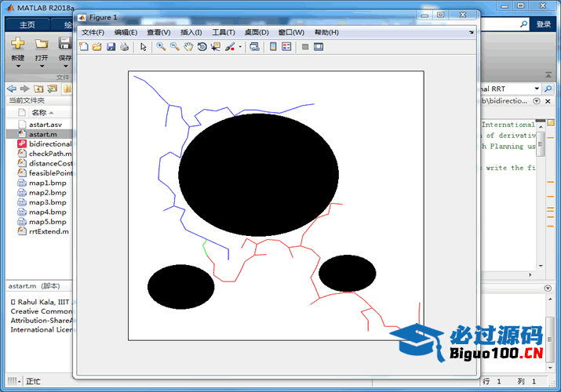Close the bidirectio... editor tab
Image resolution: width=561 pixels, height=392 pixels.
[x=548, y=101]
